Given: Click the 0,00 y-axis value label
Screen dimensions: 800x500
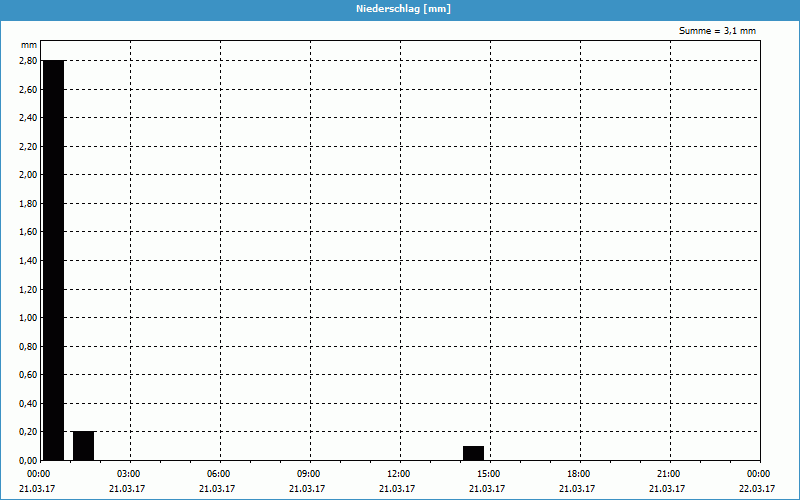Looking at the screenshot, I should [27, 461].
